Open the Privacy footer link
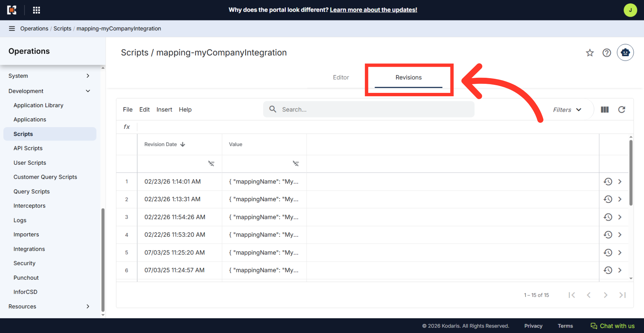 pos(533,326)
